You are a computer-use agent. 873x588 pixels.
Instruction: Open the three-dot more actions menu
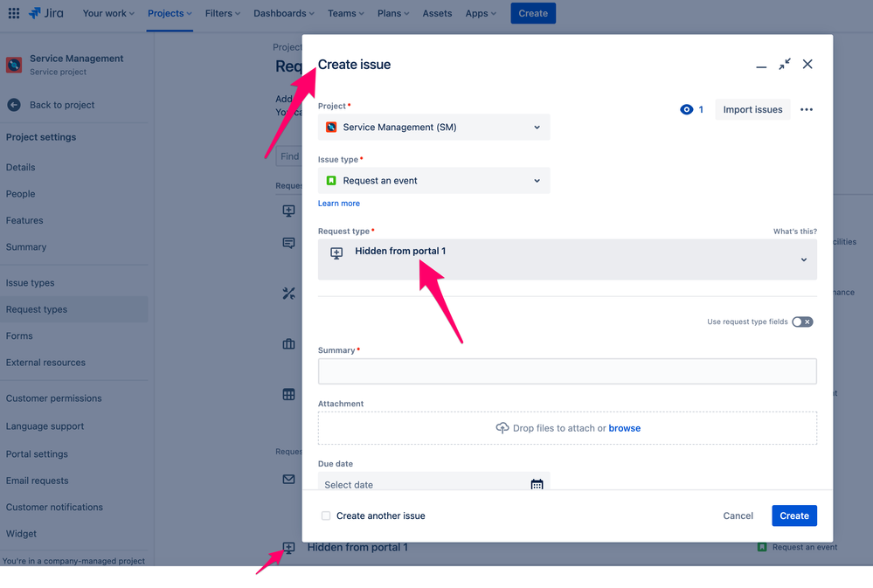tap(807, 110)
